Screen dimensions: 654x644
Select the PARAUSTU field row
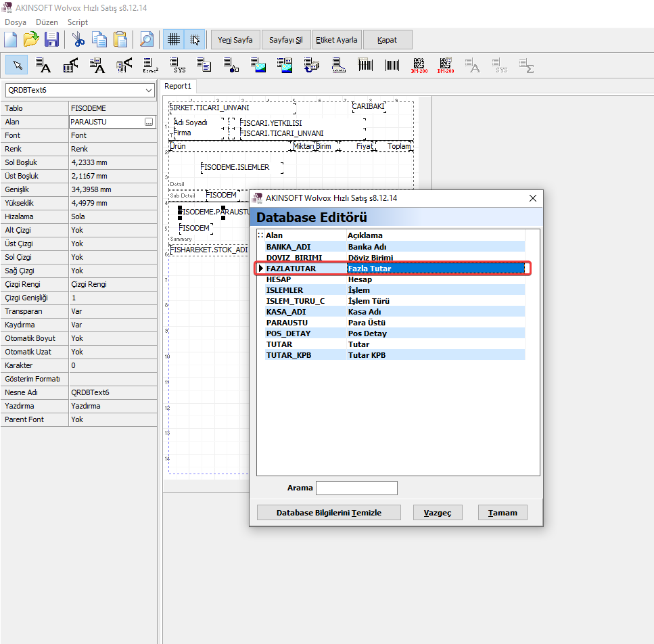394,323
